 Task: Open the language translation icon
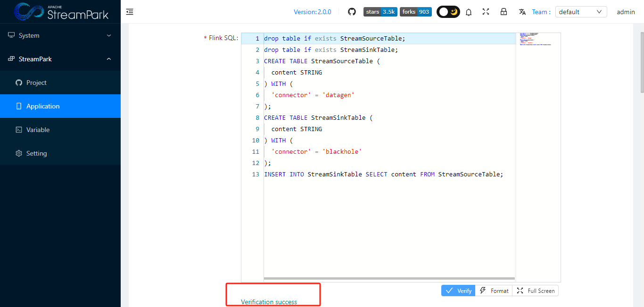tap(522, 12)
